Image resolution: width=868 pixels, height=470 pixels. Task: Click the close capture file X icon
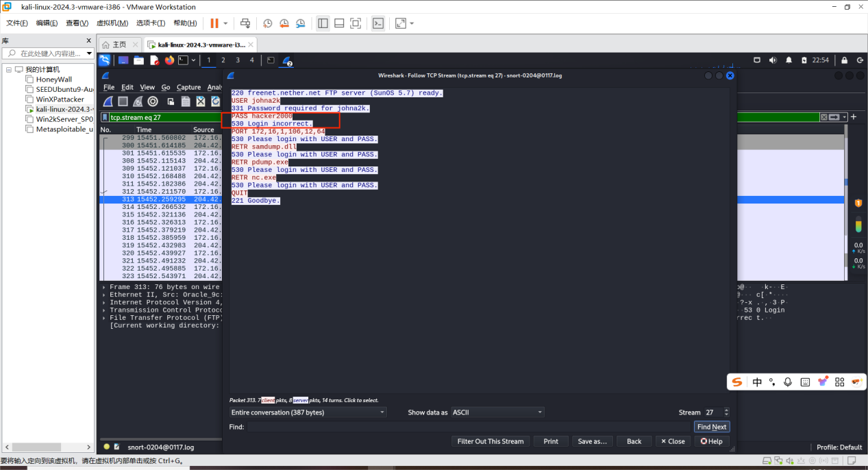[201, 101]
